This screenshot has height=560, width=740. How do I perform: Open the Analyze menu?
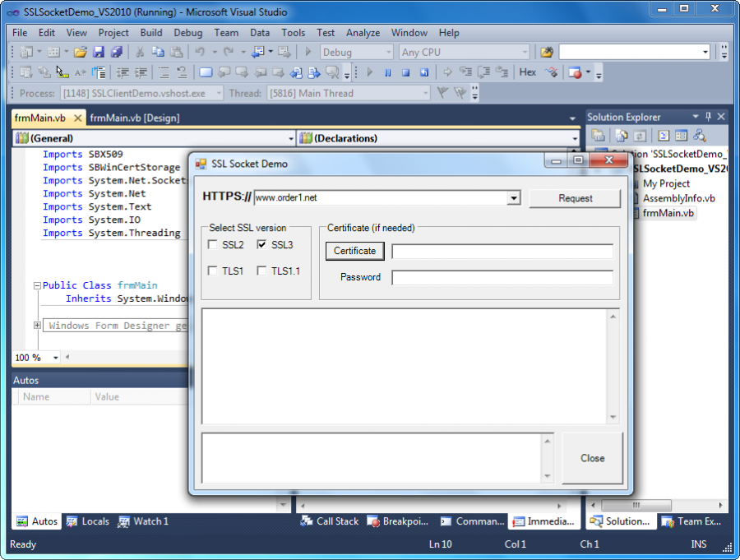[x=363, y=33]
